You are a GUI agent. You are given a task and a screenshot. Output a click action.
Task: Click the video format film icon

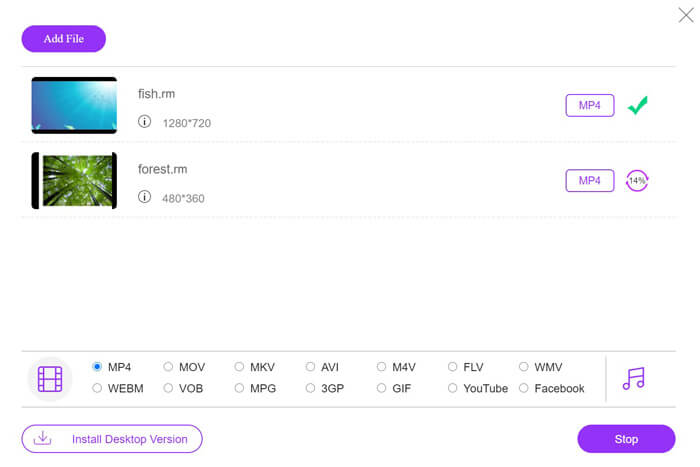(50, 378)
